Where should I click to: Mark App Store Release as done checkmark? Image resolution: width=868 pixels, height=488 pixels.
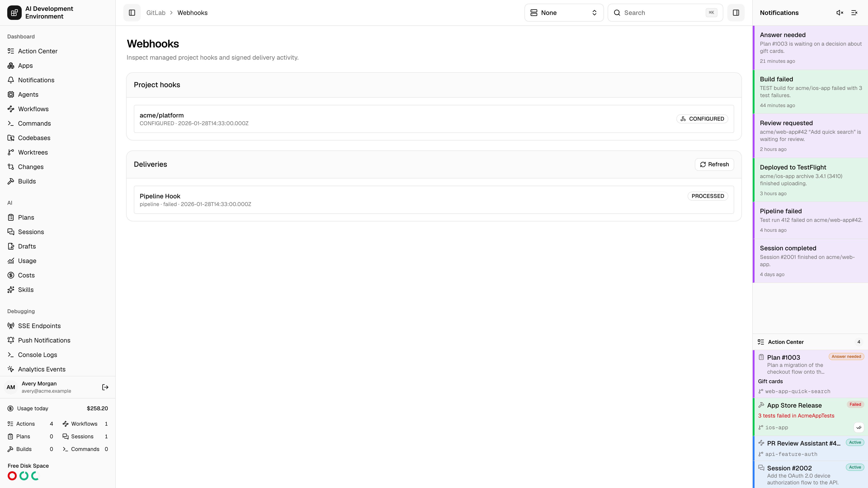pos(859,428)
